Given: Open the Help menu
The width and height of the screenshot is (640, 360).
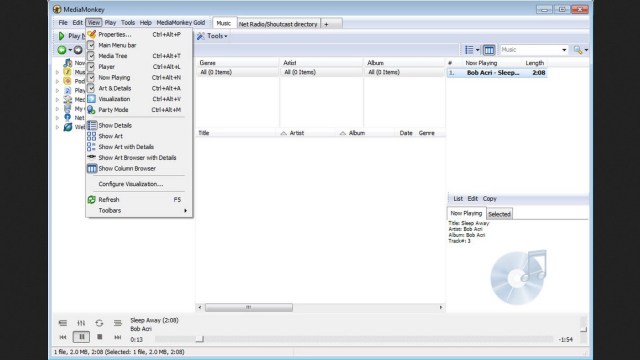Looking at the screenshot, I should [146, 23].
